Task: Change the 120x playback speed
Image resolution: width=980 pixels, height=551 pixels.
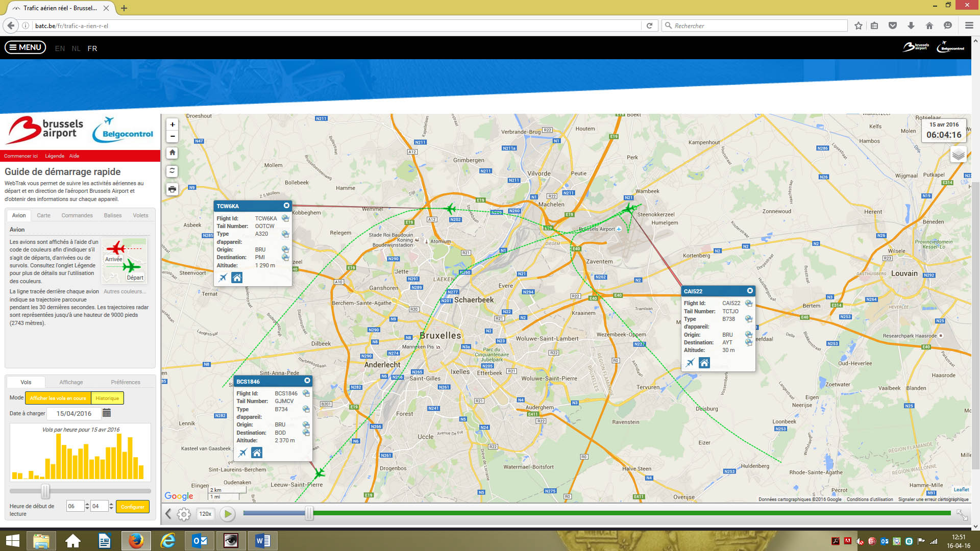Action: click(205, 514)
